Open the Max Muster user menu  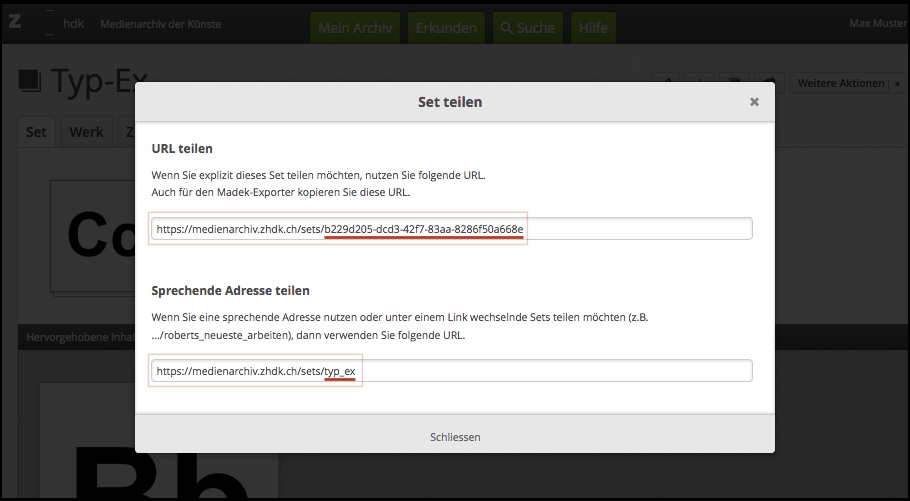pyautogui.click(x=876, y=24)
